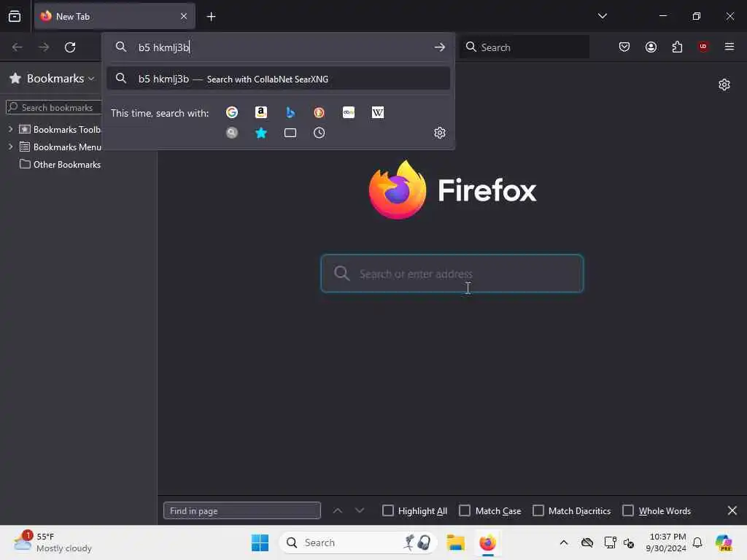List all tabs dropdown arrow

click(x=602, y=16)
